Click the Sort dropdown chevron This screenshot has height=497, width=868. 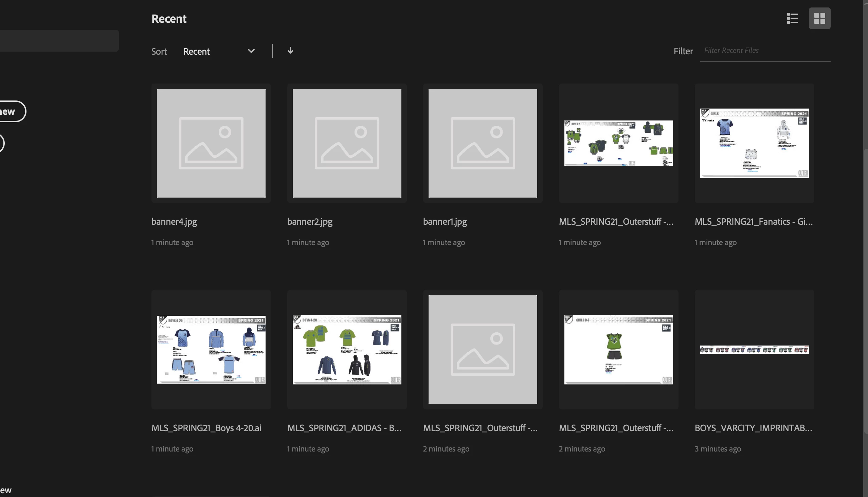pyautogui.click(x=251, y=51)
